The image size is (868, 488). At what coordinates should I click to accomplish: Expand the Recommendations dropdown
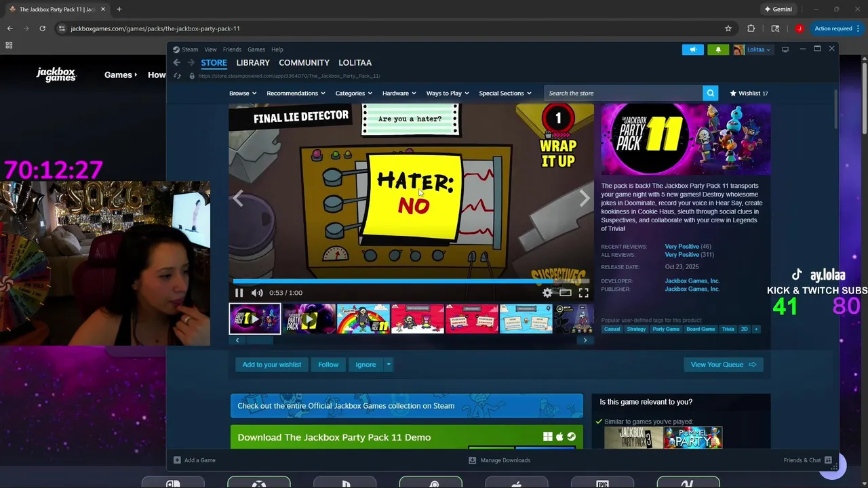[x=296, y=93]
